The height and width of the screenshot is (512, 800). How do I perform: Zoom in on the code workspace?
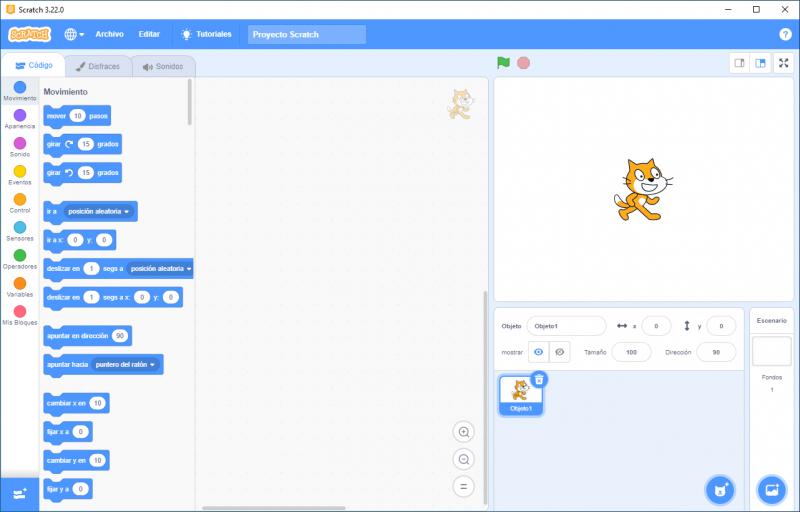pos(463,432)
